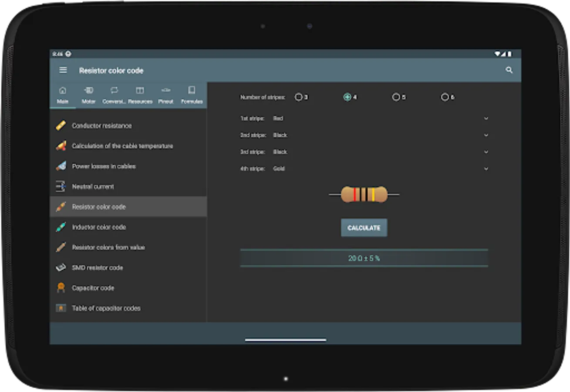This screenshot has width=570, height=392.
Task: Click the Number of stripes label
Action: [x=263, y=97]
